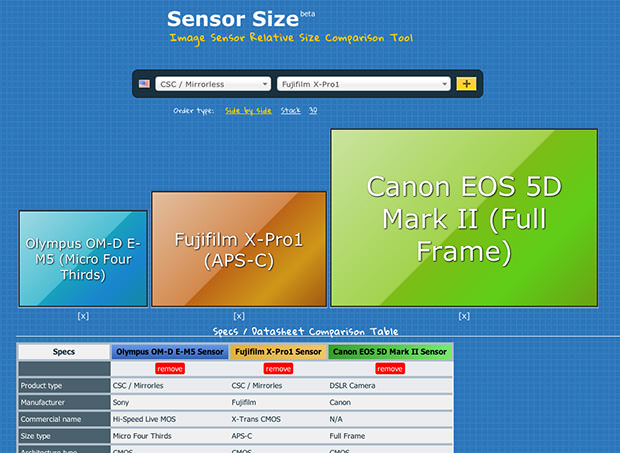Open the Fujifilm X-Pro1 camera dropdown
Screen dimensions: 620x453
pyautogui.click(x=364, y=84)
